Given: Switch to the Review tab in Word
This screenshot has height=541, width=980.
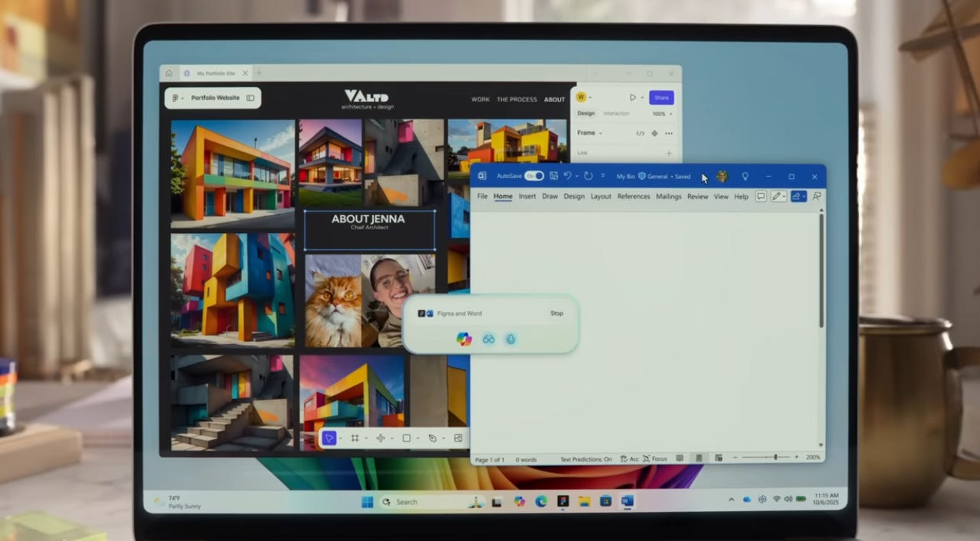Looking at the screenshot, I should [698, 196].
